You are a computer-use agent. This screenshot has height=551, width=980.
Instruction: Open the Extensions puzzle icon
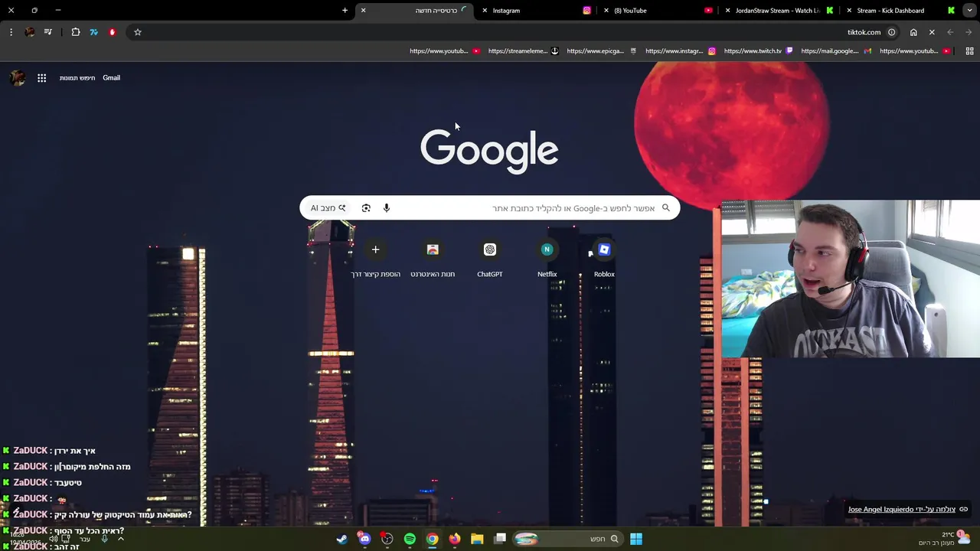click(x=76, y=32)
